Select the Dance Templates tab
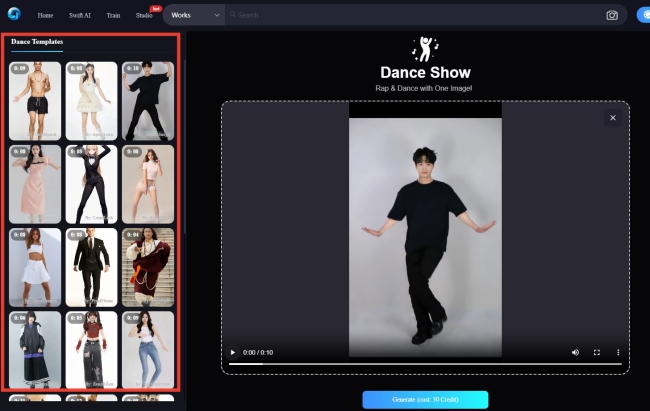Viewport: 650px width, 411px height. click(37, 43)
